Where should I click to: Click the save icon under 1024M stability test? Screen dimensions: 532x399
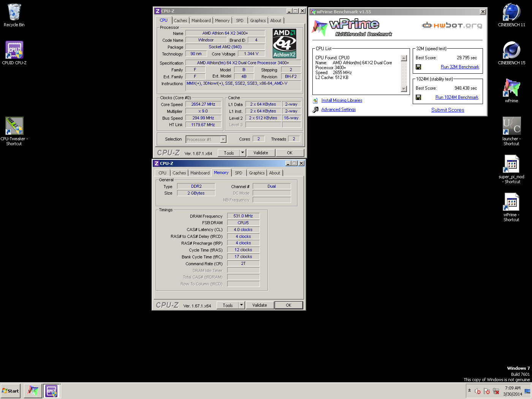[x=418, y=97]
